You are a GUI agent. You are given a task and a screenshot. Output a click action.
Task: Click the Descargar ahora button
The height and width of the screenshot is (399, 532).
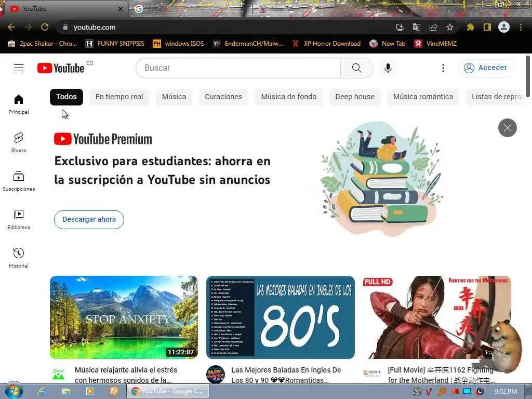89,220
